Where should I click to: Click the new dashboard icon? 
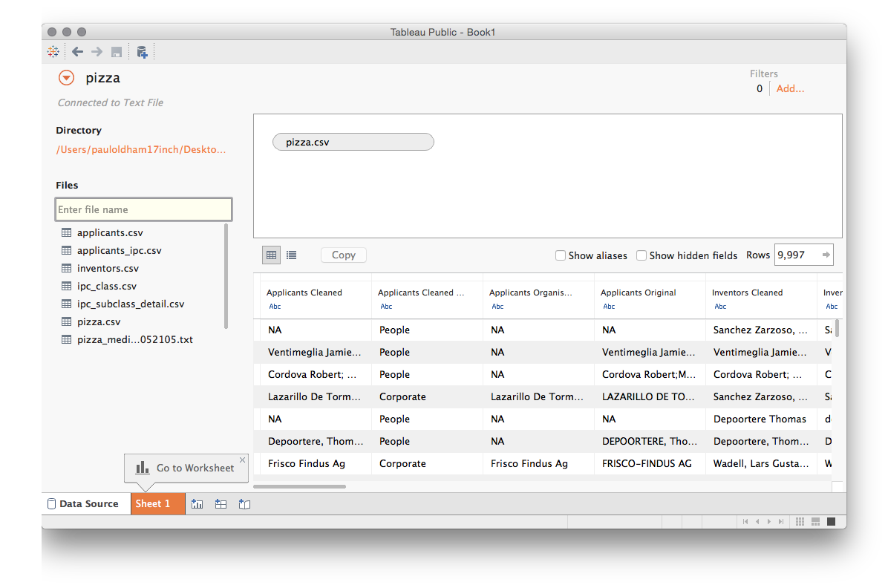221,504
